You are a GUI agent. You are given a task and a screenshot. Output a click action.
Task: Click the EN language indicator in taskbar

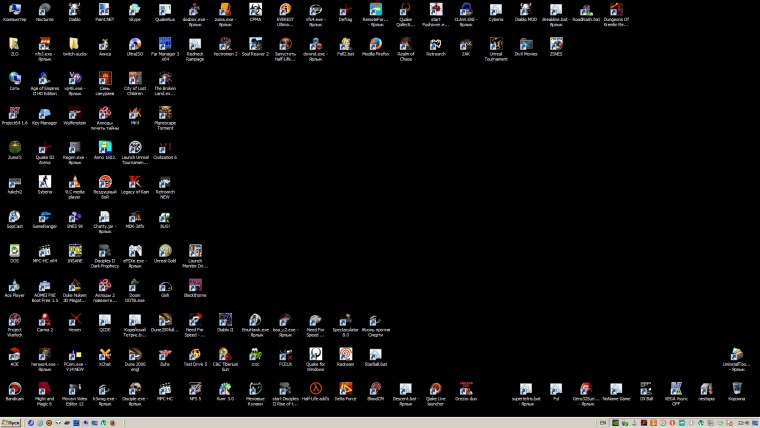601,422
